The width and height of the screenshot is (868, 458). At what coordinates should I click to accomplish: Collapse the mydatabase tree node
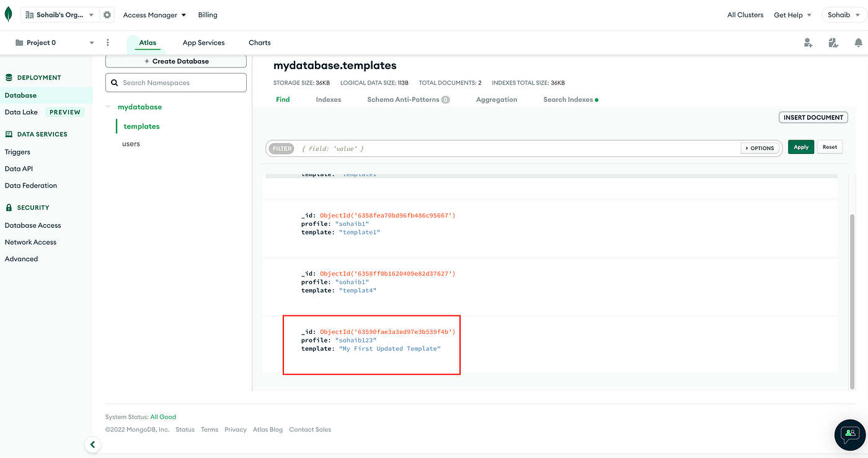pos(108,107)
